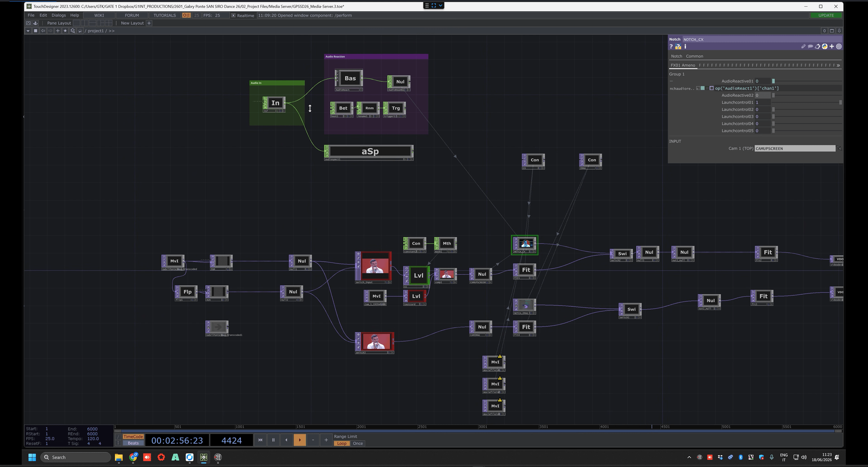Click the Python logo icon in the parameter panel
This screenshot has width=868, height=467.
(825, 46)
